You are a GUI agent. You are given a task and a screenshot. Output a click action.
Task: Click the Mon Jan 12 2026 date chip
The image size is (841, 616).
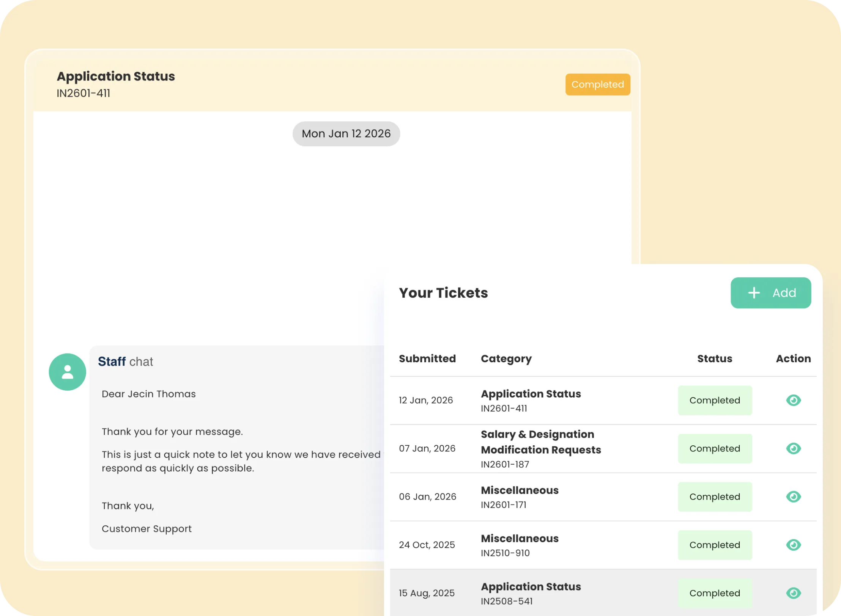pos(346,134)
